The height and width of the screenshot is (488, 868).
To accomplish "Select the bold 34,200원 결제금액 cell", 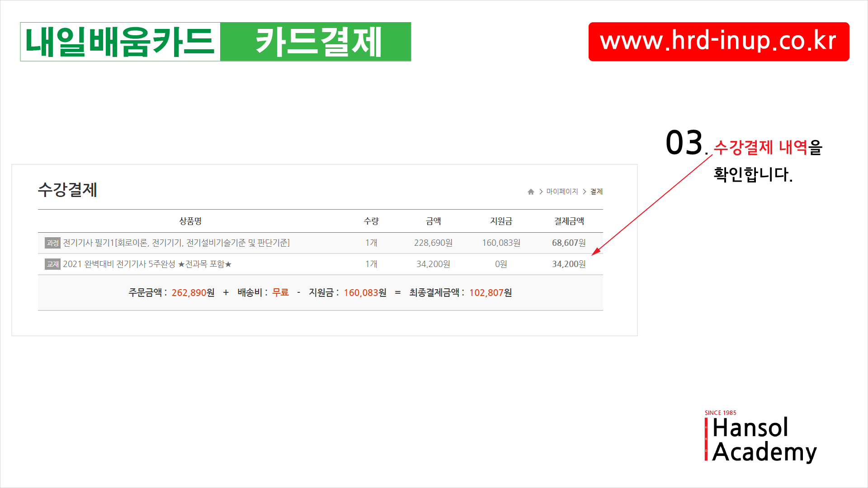I will pos(569,264).
